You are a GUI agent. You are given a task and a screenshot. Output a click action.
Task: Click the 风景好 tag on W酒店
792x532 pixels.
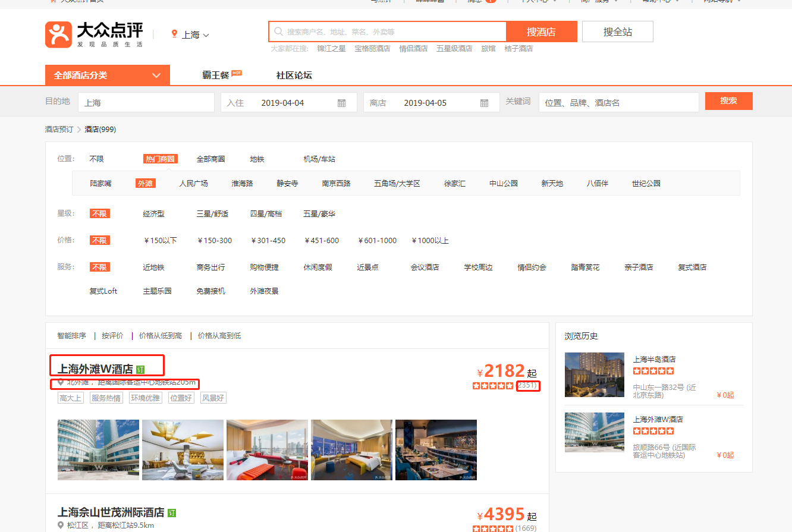coord(213,398)
